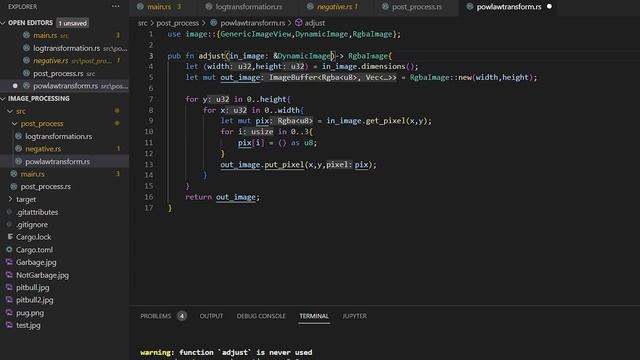This screenshot has width=640, height=360.
Task: Open the Debug Console panel tab
Action: [x=261, y=316]
